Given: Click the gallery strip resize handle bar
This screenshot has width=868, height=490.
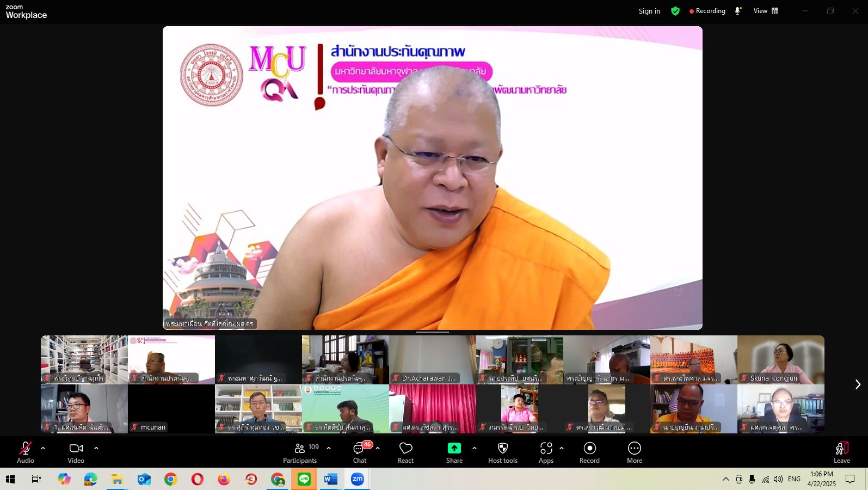Looking at the screenshot, I should (x=433, y=332).
